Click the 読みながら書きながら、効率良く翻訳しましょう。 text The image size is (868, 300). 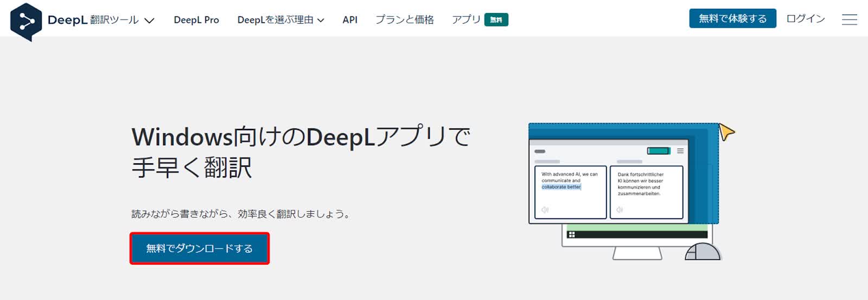click(241, 214)
